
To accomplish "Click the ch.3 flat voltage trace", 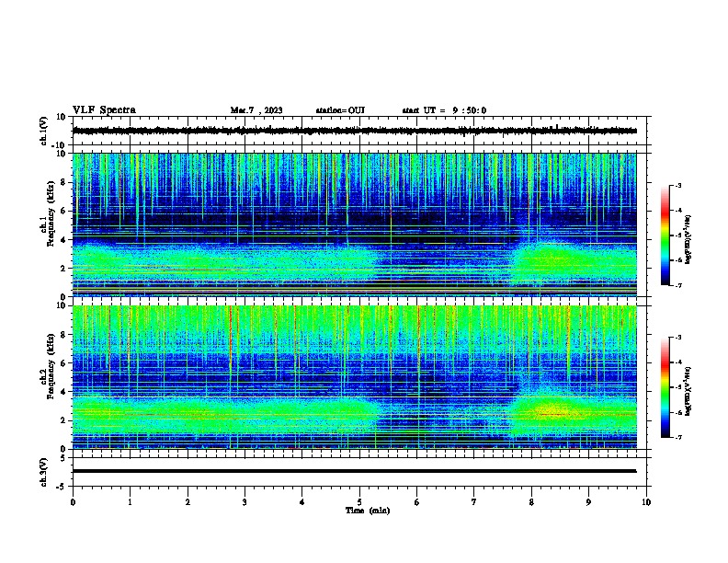I will coord(354,471).
